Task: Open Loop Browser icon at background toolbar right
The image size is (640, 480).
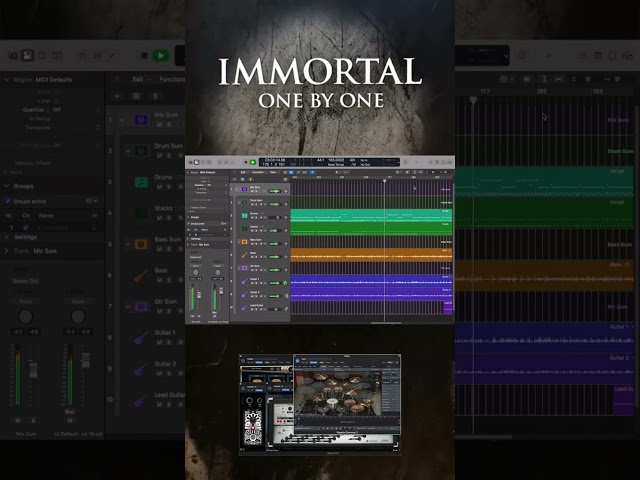Action: tap(612, 56)
